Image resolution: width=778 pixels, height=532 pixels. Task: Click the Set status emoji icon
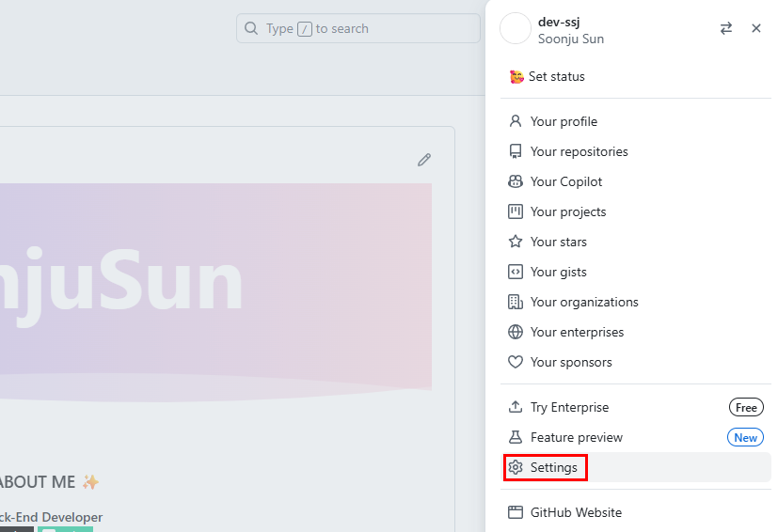(516, 77)
